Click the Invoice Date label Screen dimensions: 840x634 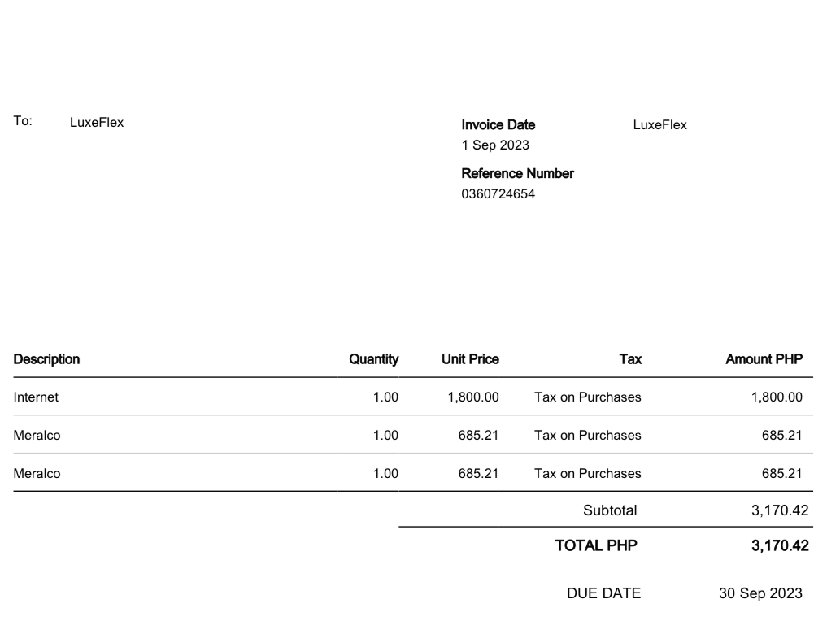tap(498, 125)
